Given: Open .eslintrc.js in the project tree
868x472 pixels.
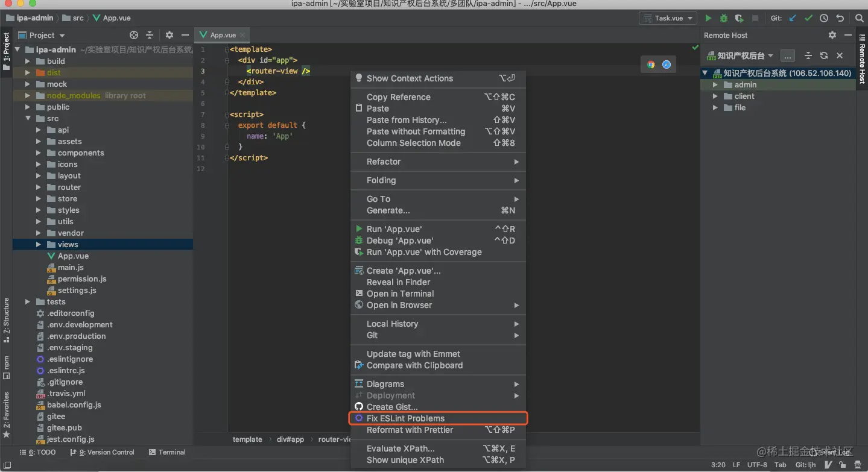Looking at the screenshot, I should point(66,370).
